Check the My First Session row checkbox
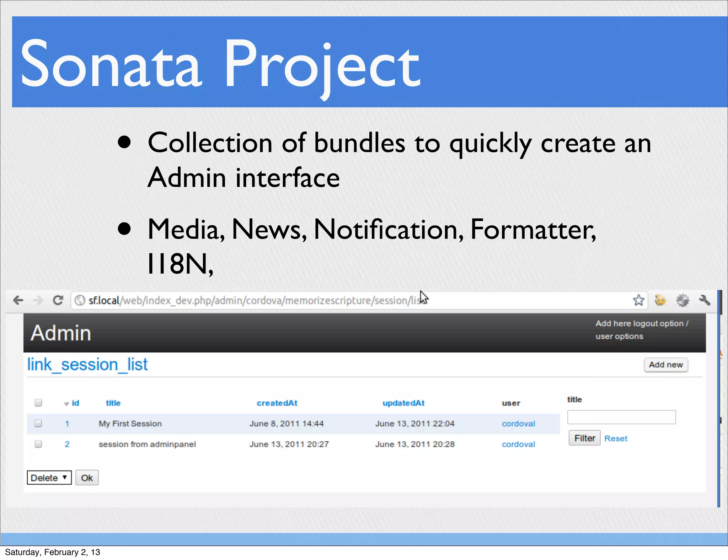728x560 pixels. [38, 423]
